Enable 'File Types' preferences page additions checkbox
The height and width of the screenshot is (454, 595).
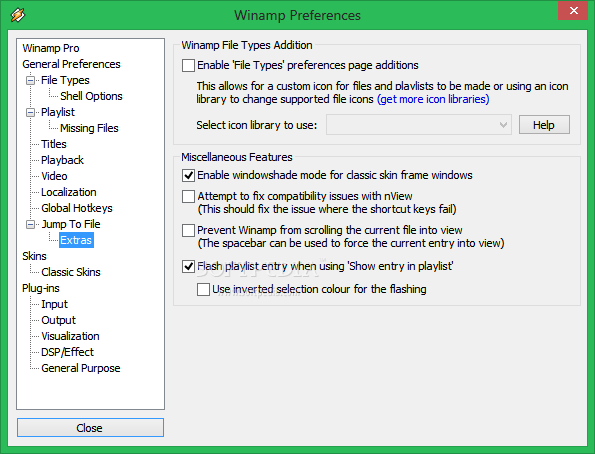pyautogui.click(x=188, y=65)
